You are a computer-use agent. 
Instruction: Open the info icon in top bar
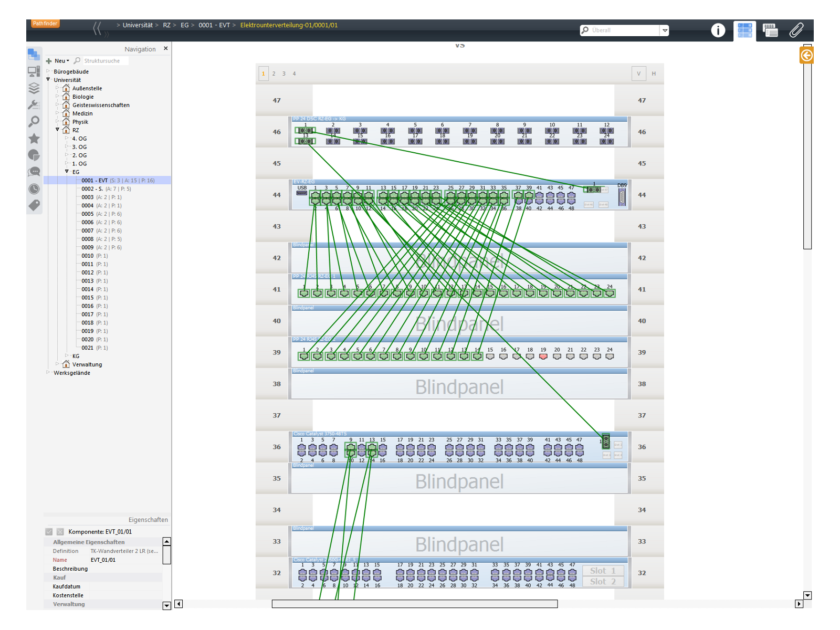[718, 30]
